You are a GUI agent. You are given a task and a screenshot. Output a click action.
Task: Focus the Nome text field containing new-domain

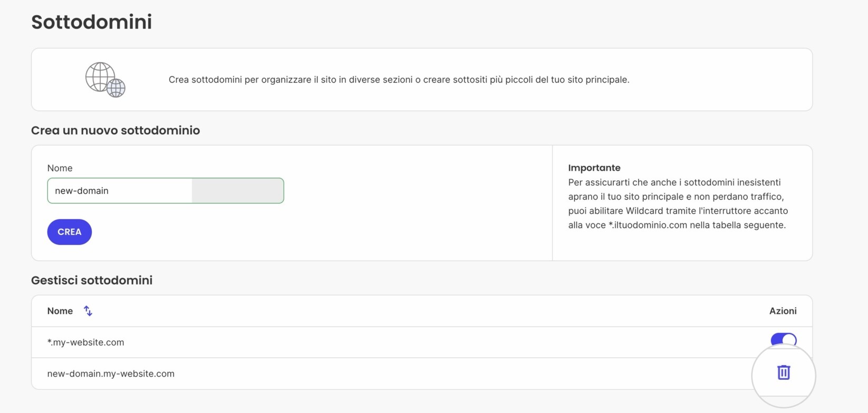coord(120,191)
